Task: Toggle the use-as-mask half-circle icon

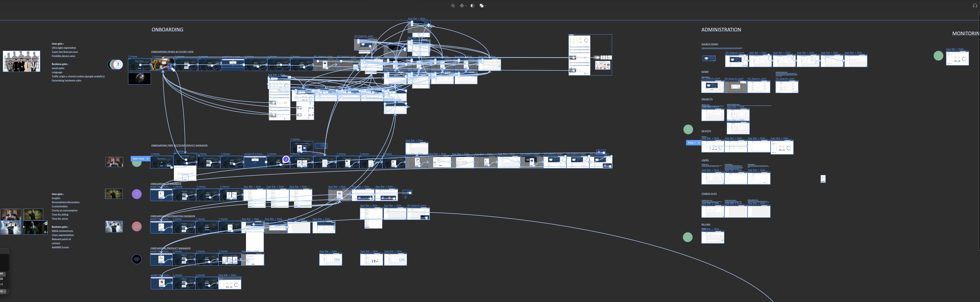Action: (x=472, y=6)
